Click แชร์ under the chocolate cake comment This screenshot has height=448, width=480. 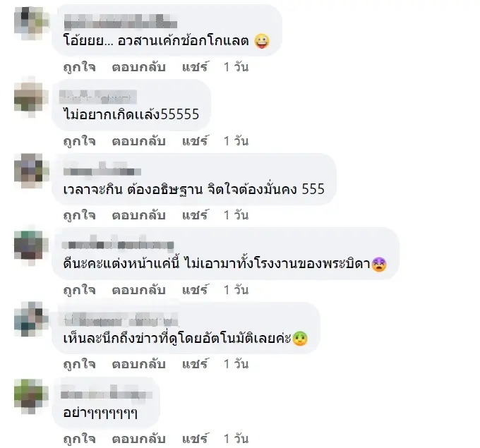tap(196, 67)
